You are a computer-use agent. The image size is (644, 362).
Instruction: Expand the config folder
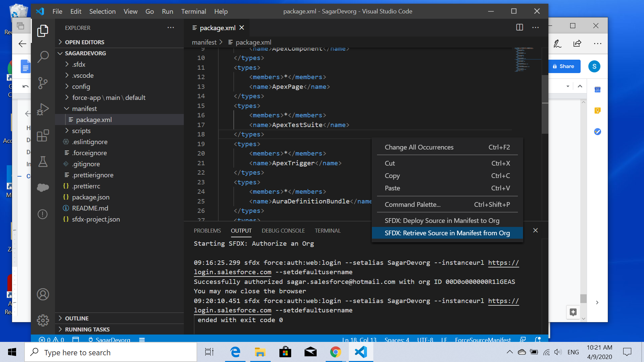[119, 86]
